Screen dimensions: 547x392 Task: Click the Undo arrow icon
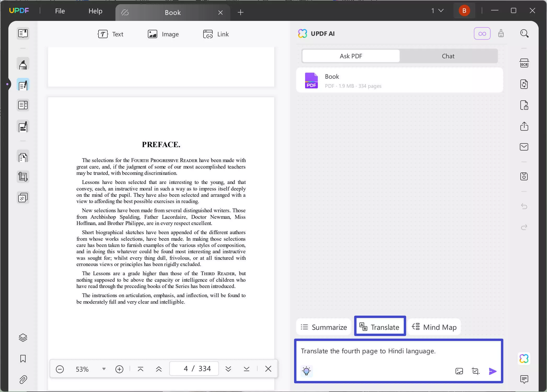(524, 206)
